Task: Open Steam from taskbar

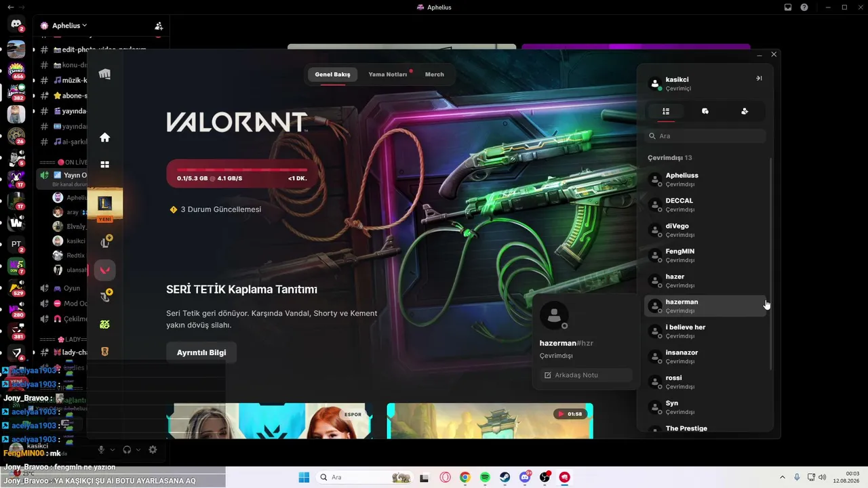Action: [x=505, y=477]
